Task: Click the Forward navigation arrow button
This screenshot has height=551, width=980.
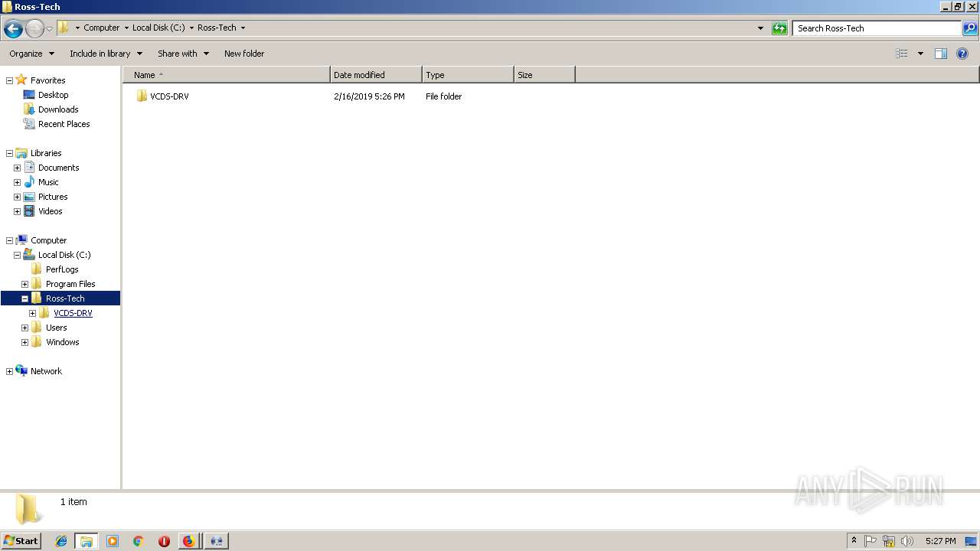Action: pos(34,29)
